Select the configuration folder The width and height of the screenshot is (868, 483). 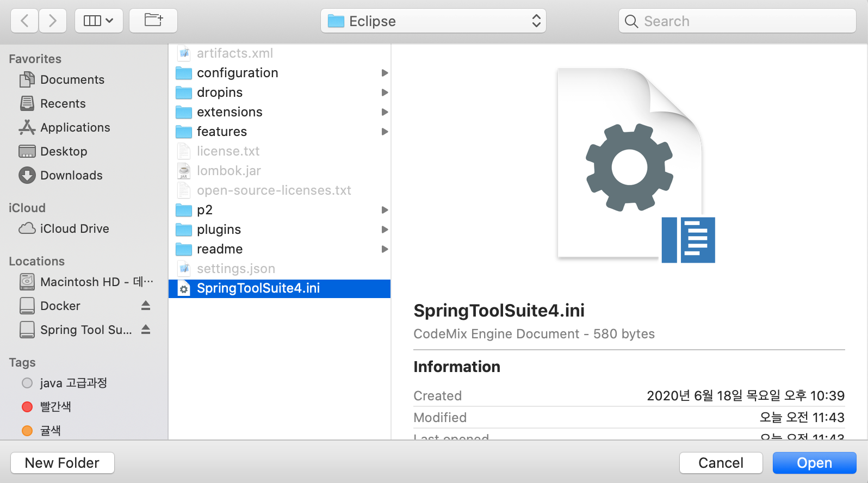coord(280,73)
